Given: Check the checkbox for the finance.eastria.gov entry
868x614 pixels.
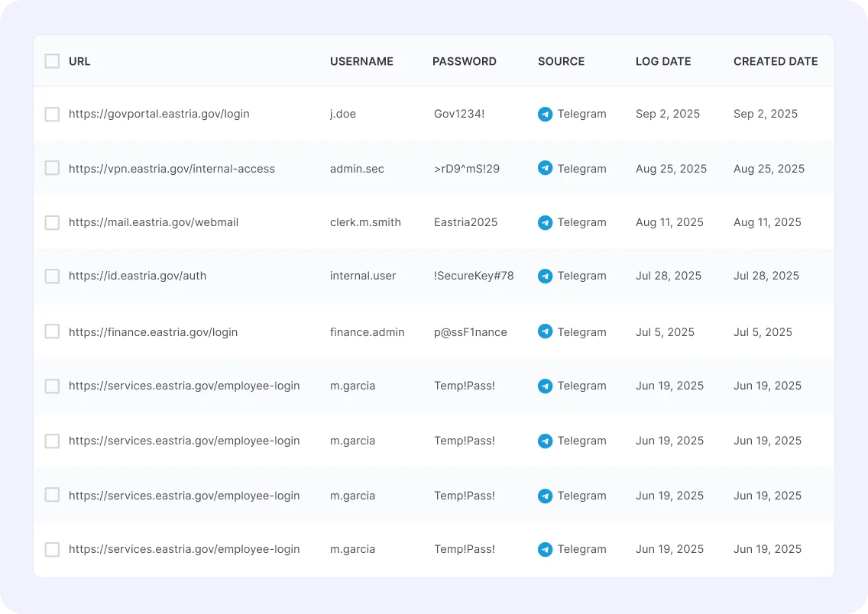Looking at the screenshot, I should (x=52, y=331).
